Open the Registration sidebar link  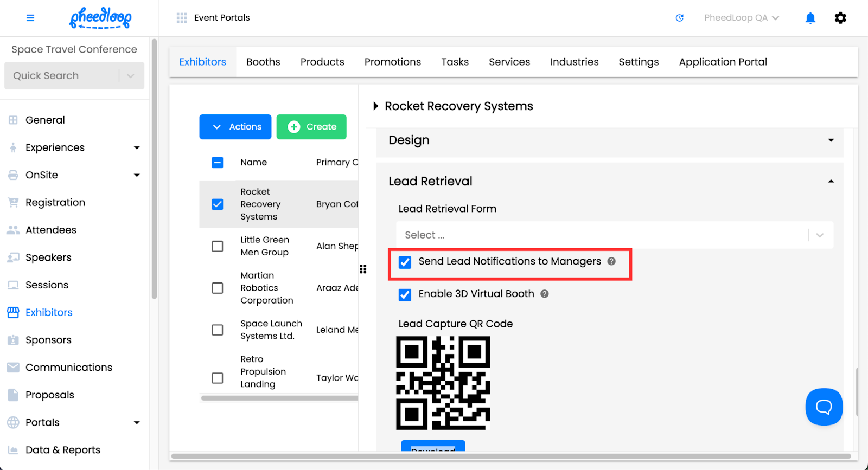55,202
